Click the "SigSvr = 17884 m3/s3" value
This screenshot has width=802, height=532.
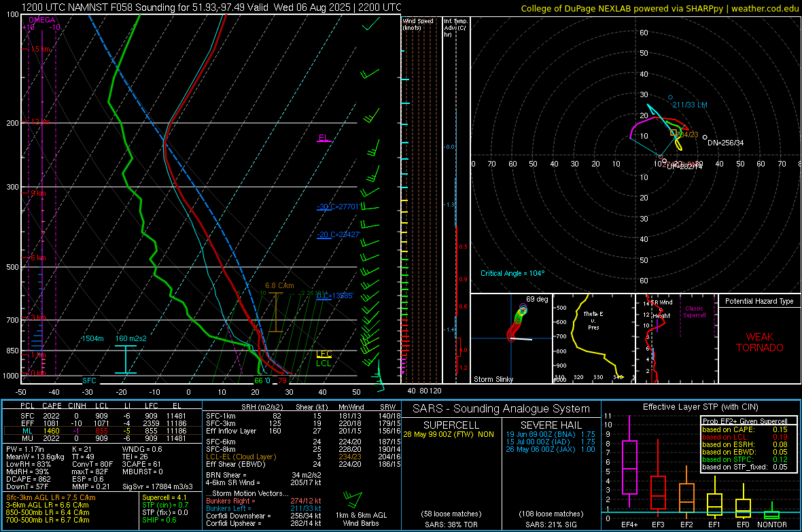[x=158, y=486]
